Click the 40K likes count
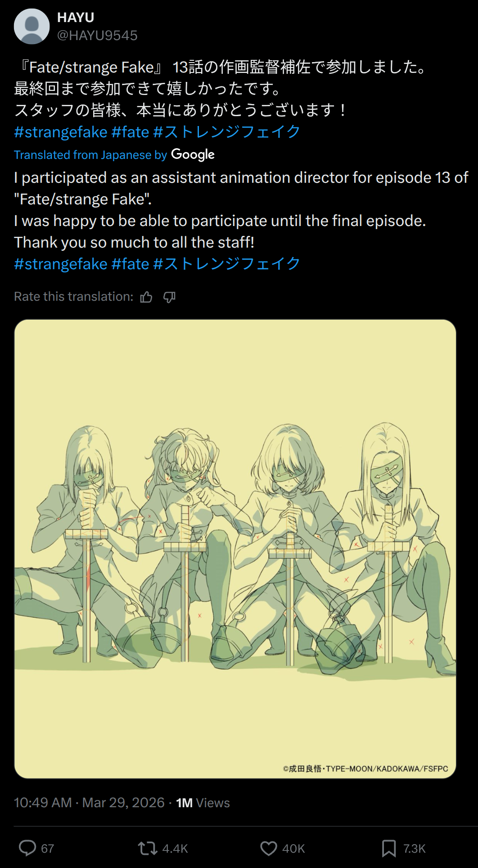This screenshot has height=868, width=478. point(293,849)
